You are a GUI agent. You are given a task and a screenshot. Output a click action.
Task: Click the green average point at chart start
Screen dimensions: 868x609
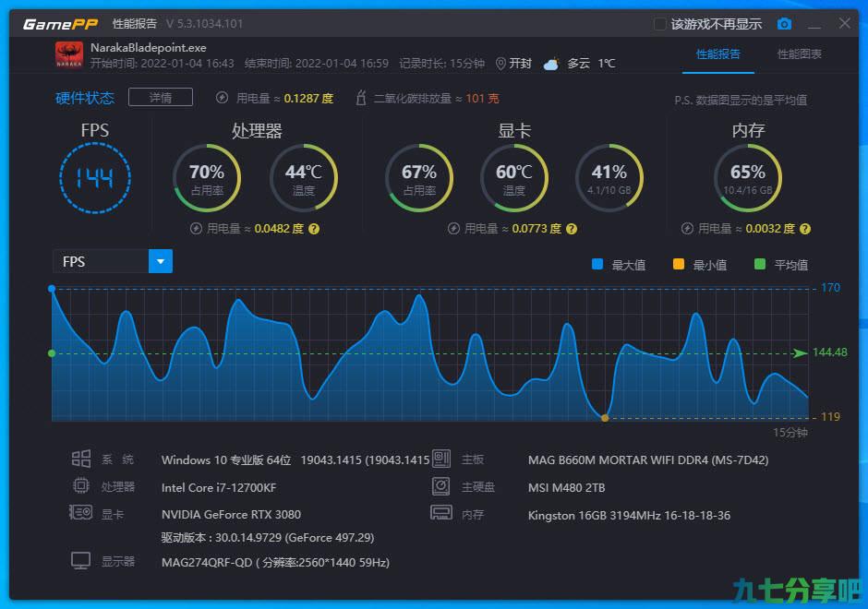click(52, 352)
